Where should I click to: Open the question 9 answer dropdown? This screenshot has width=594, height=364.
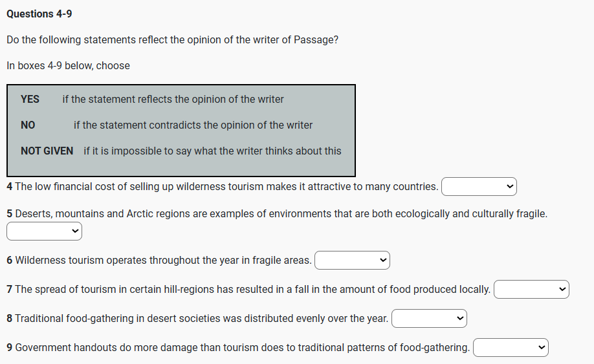pyautogui.click(x=511, y=348)
